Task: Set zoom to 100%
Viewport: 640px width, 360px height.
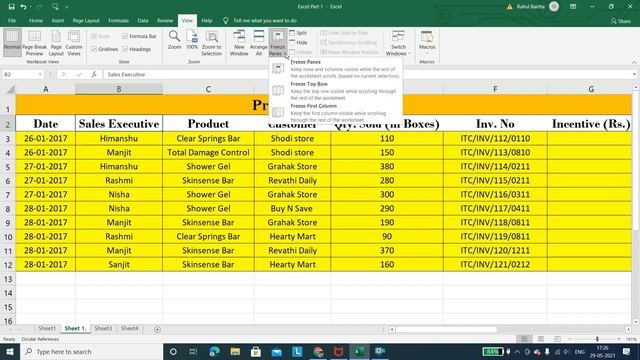Action: coord(192,40)
